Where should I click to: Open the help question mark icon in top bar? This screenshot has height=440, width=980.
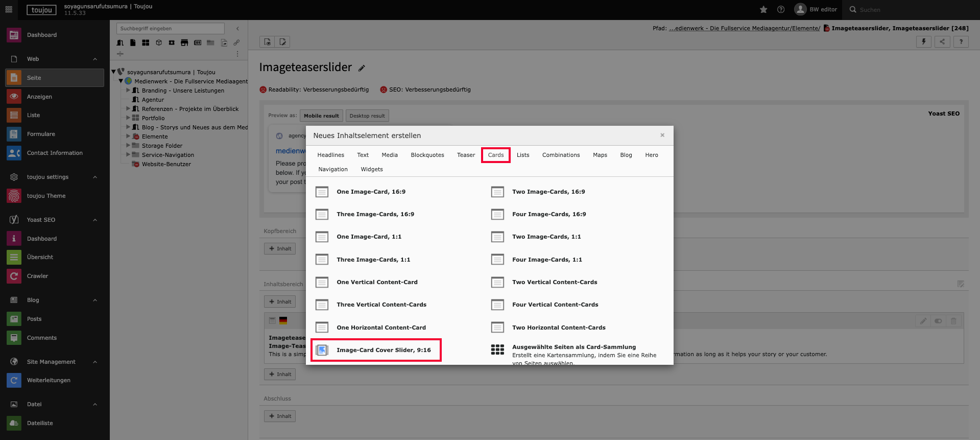click(781, 10)
